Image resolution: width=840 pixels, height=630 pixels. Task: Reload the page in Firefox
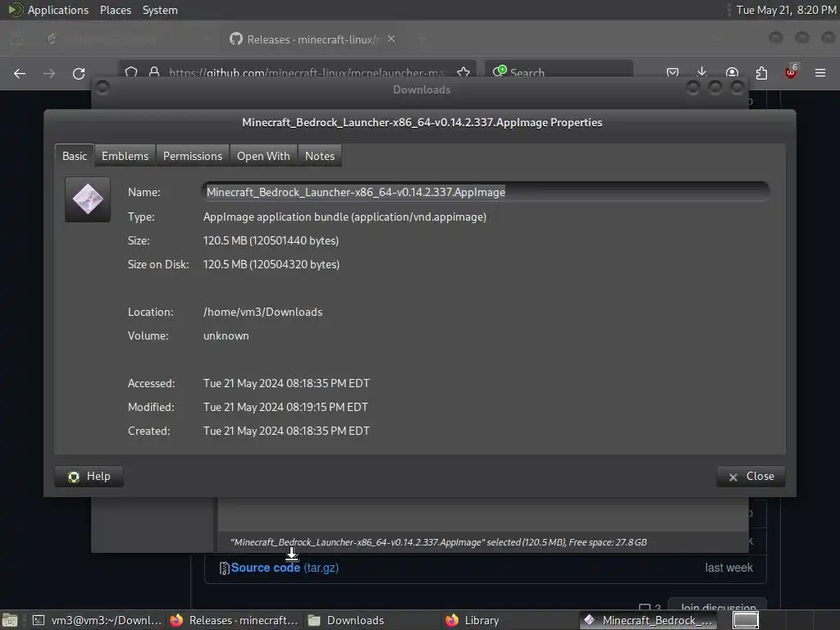pyautogui.click(x=79, y=73)
